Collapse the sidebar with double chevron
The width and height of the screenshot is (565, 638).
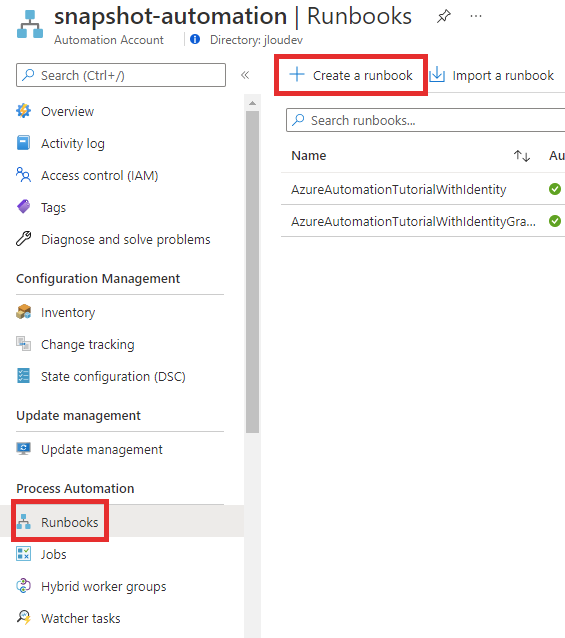click(245, 75)
